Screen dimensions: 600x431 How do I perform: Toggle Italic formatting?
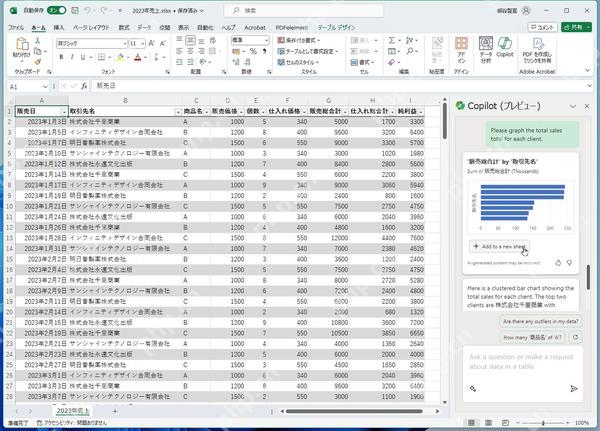point(72,57)
